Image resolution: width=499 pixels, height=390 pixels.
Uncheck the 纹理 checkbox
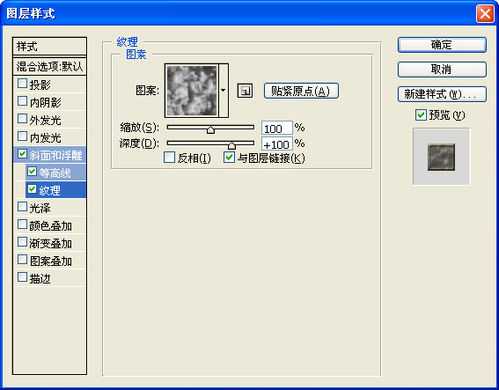tap(32, 189)
